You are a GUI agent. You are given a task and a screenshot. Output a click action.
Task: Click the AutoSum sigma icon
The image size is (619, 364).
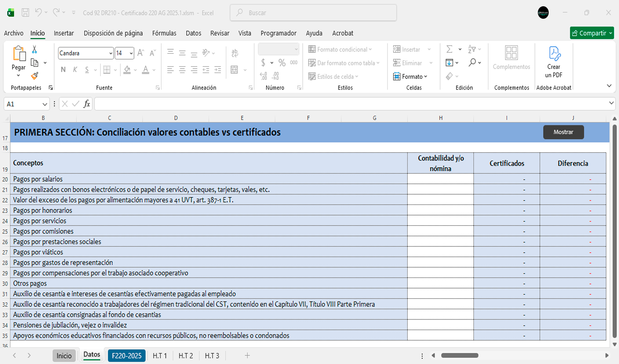(449, 49)
